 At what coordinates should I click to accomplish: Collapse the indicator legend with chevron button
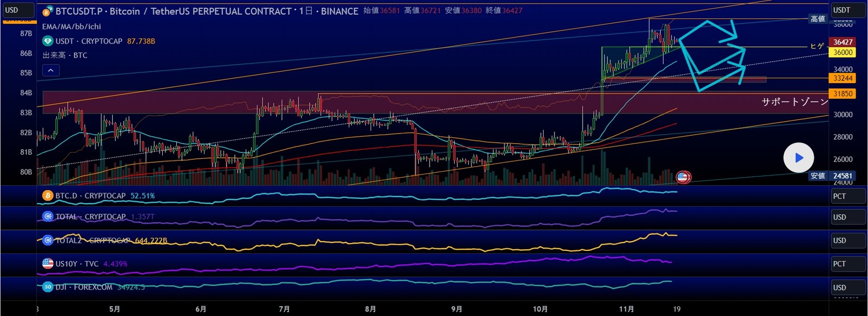click(x=50, y=70)
